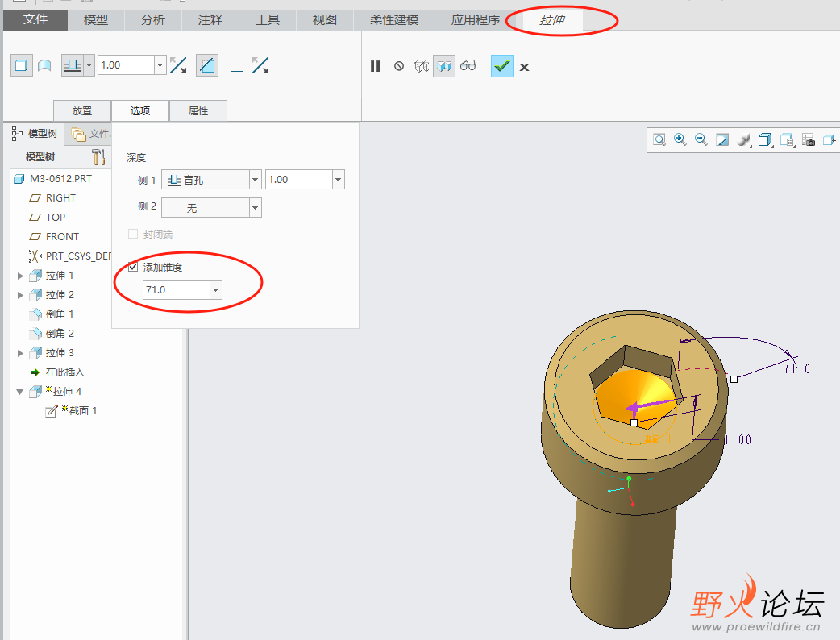840x640 pixels.
Task: Click the blind depth option icon
Action: [x=73, y=66]
